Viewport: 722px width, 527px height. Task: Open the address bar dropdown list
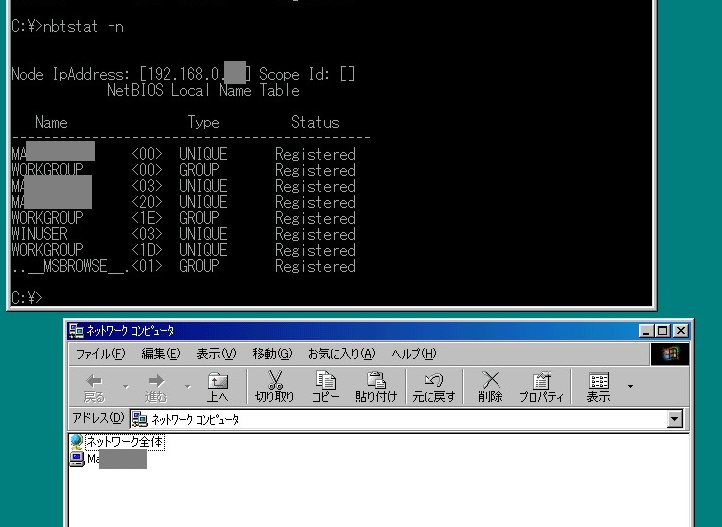point(674,420)
